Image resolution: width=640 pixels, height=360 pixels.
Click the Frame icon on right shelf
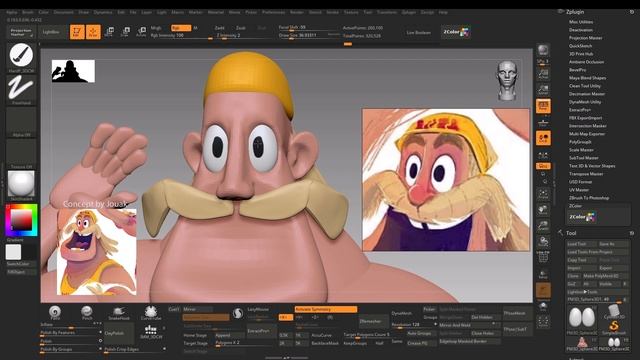[543, 194]
